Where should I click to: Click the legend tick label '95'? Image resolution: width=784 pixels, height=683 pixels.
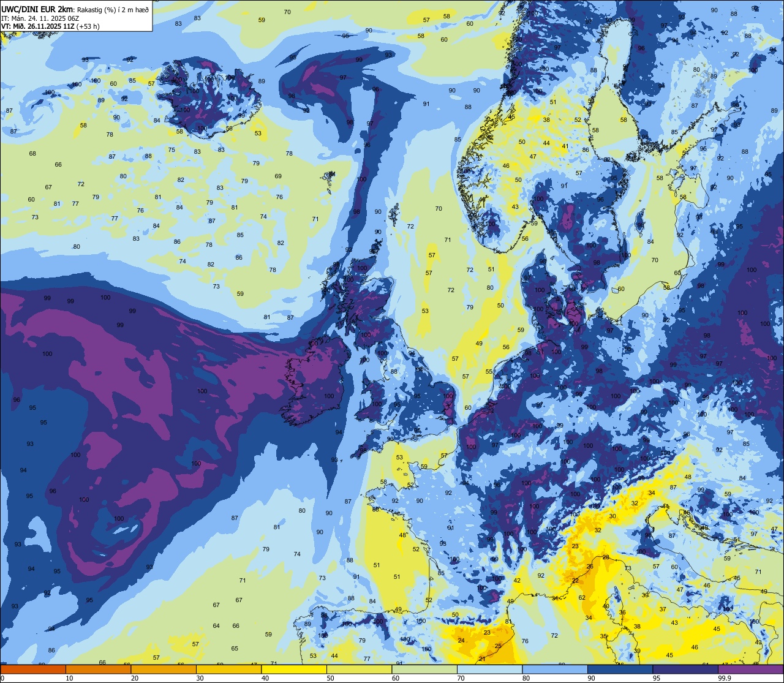(x=657, y=677)
